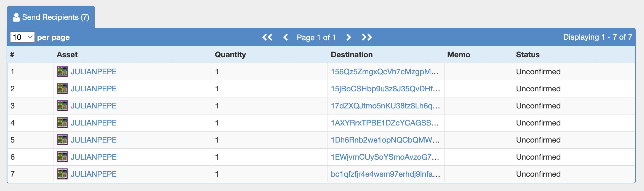Open destination address 17dZXQJtmo5nKU38tz8Lh6q…
The height and width of the screenshot is (191, 644).
(x=385, y=106)
